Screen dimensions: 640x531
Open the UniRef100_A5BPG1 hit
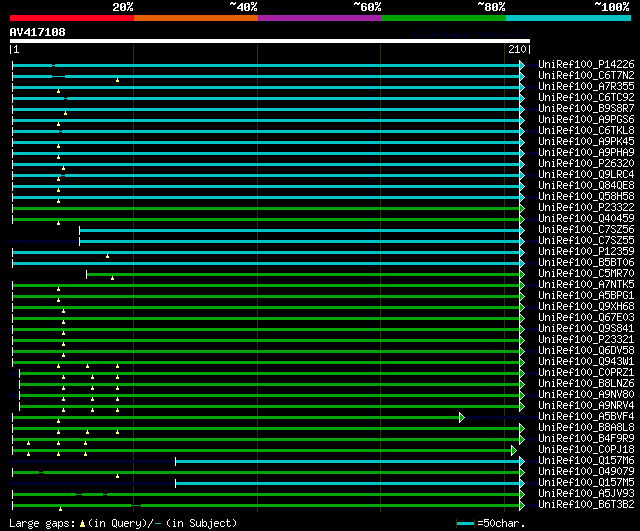tap(586, 295)
